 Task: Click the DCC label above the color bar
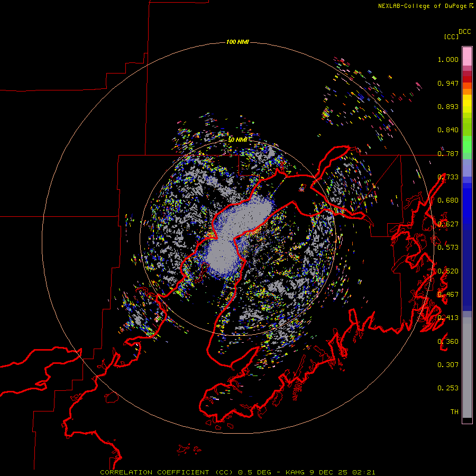coord(464,32)
